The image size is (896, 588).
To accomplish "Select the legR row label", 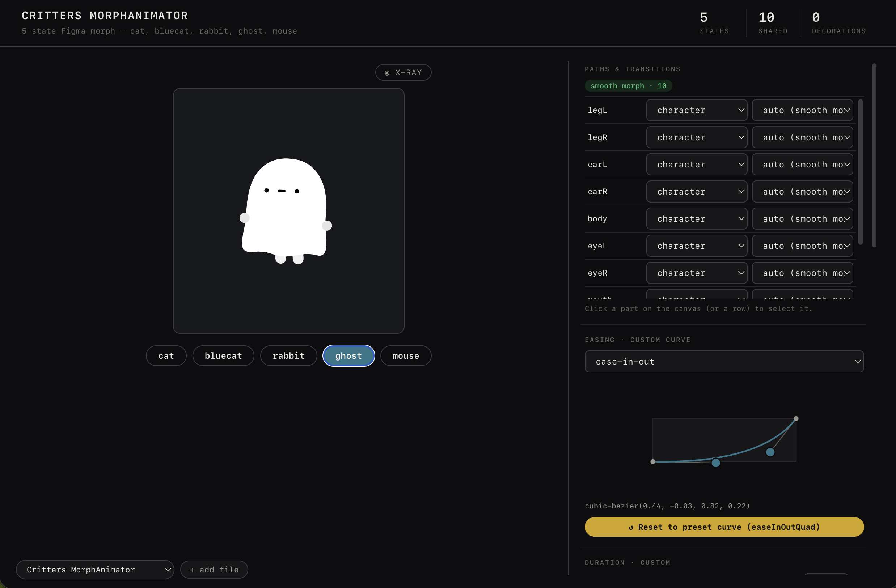I will coord(597,137).
